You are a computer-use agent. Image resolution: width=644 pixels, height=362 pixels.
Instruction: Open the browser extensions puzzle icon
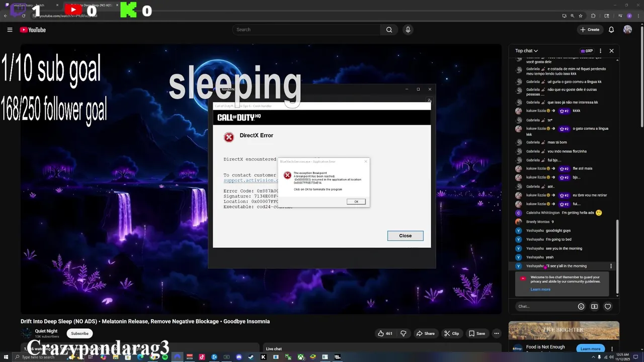(593, 16)
